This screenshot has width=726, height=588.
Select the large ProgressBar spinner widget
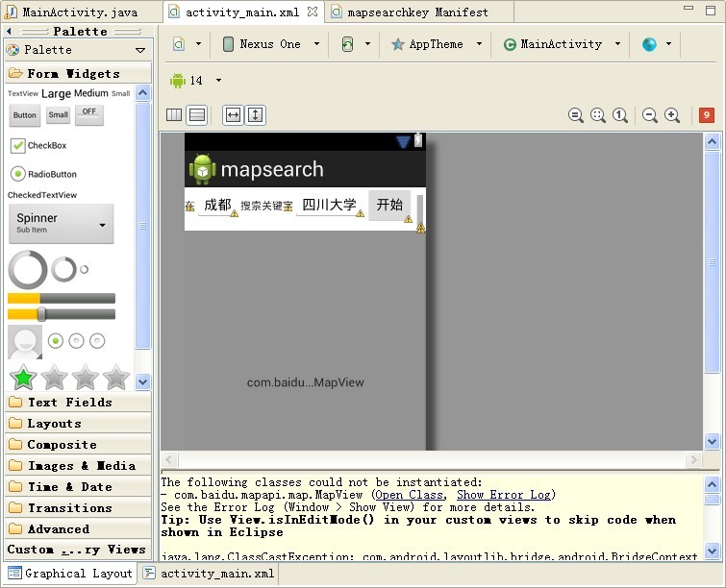click(28, 270)
